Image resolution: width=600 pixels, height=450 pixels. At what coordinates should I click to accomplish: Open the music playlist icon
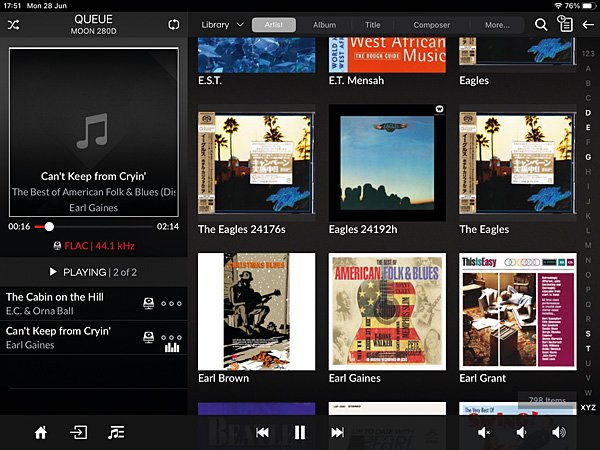(116, 433)
